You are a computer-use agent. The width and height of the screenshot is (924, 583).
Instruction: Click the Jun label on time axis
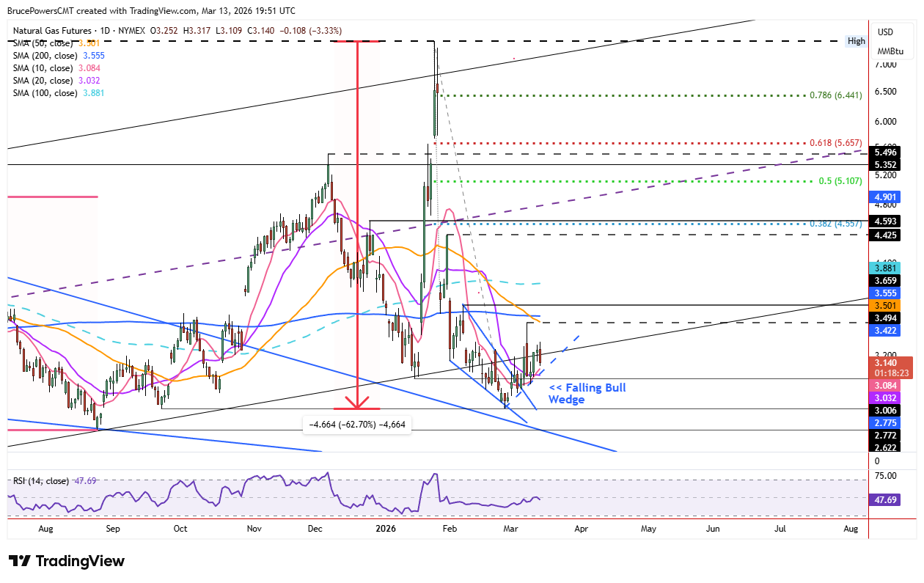point(713,528)
